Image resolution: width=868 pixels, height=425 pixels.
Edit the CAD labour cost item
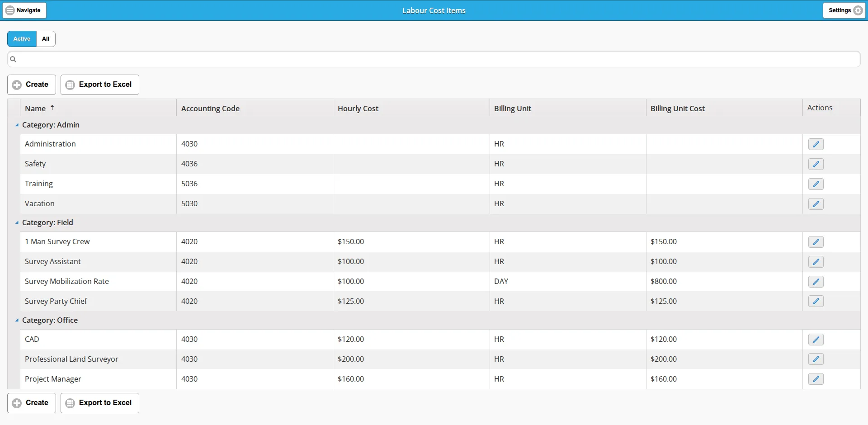coord(816,340)
